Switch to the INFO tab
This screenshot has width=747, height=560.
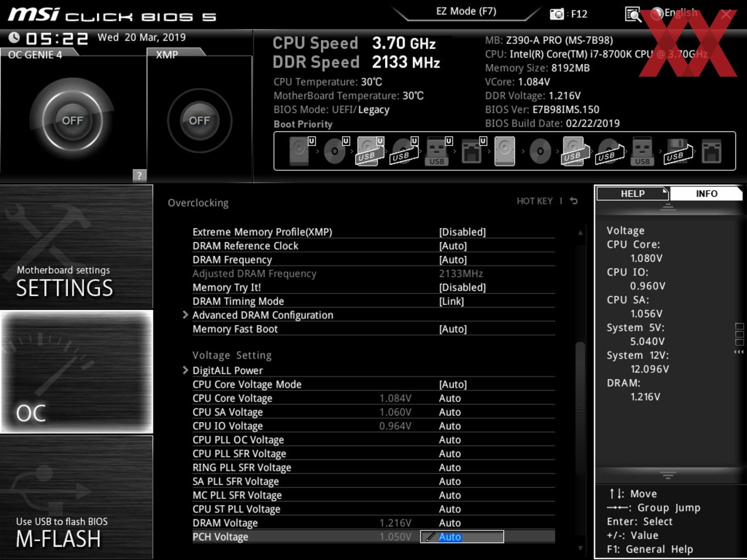click(x=706, y=194)
